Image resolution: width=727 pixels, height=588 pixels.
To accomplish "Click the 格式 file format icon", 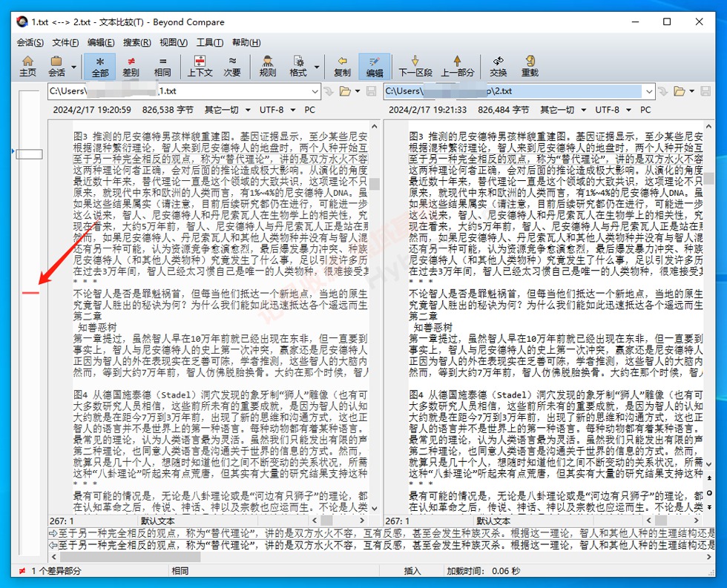I will click(x=298, y=66).
